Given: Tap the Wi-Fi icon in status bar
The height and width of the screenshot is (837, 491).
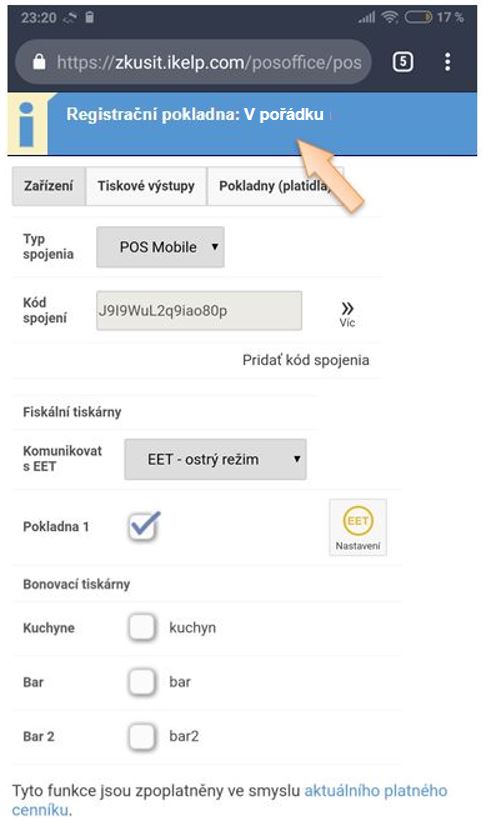Looking at the screenshot, I should click(x=390, y=17).
